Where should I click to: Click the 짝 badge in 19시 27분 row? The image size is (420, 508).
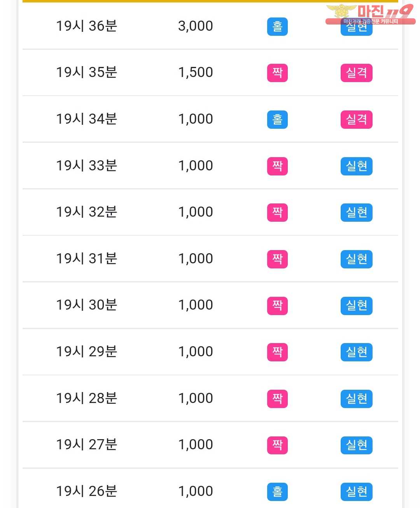[277, 445]
